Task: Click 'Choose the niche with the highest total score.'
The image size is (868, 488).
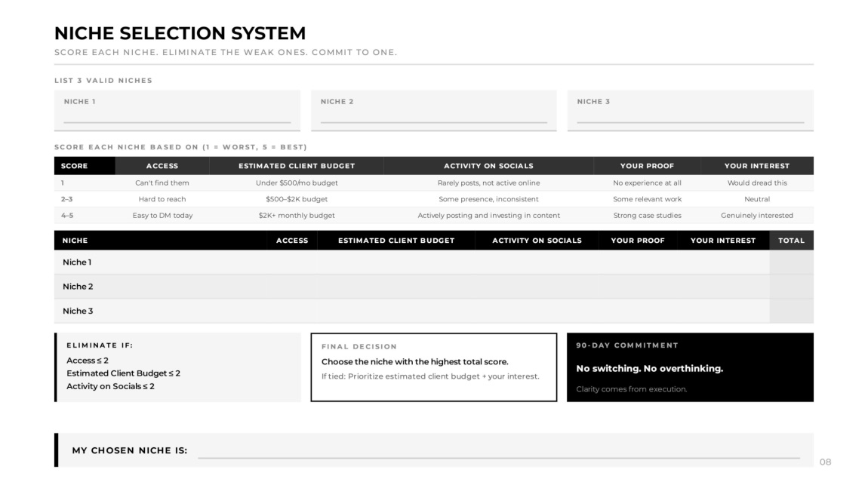Action: [415, 362]
